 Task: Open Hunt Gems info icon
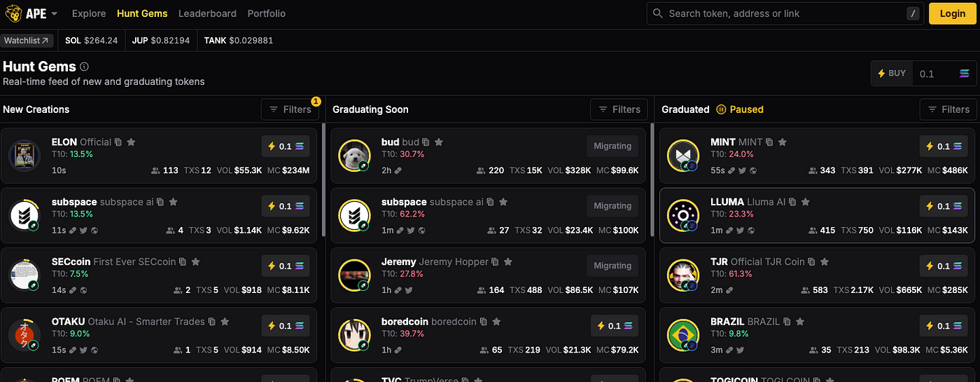point(85,67)
